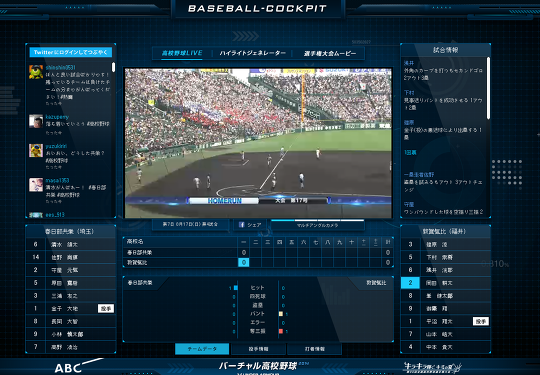The image size is (540, 375).
Task: Click the 敦賀気比 team row in scoreboard
Action: [x=258, y=262]
